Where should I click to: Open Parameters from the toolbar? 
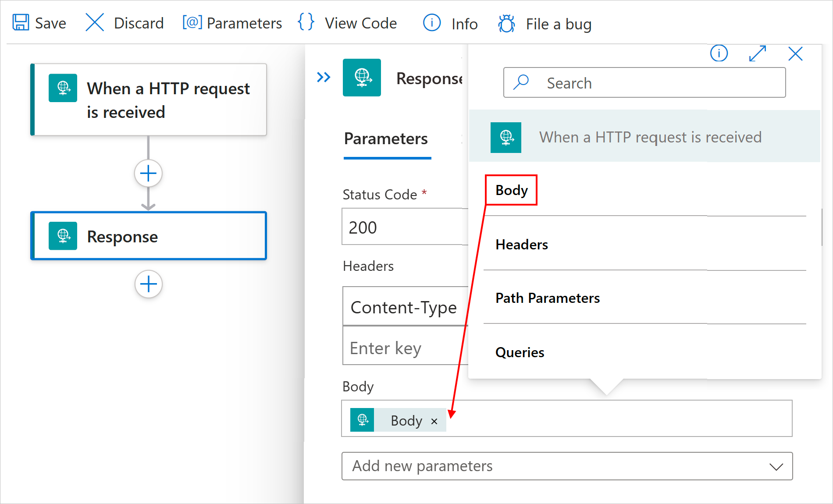point(232,23)
